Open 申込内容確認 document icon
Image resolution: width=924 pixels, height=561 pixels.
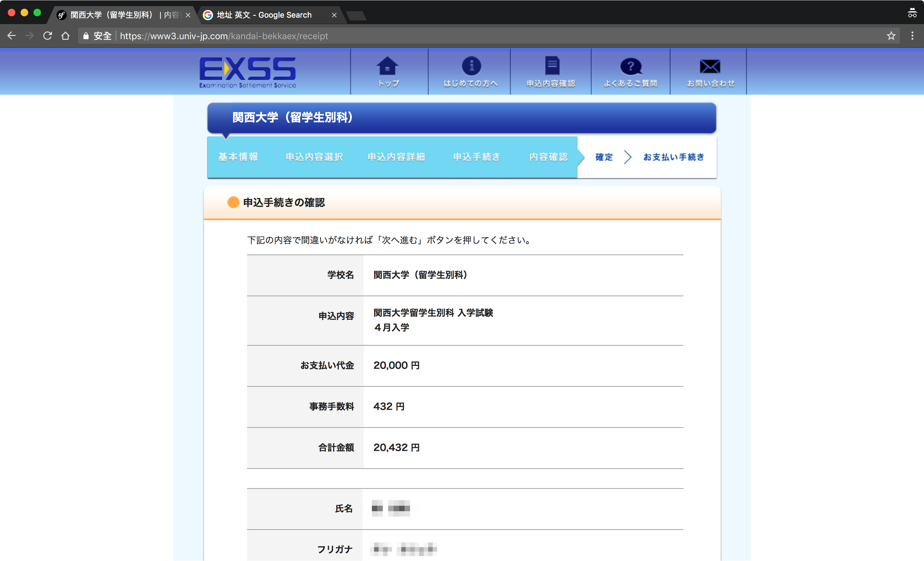551,67
